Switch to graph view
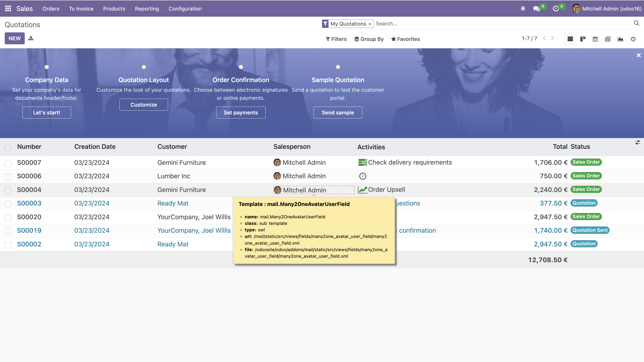 point(620,39)
